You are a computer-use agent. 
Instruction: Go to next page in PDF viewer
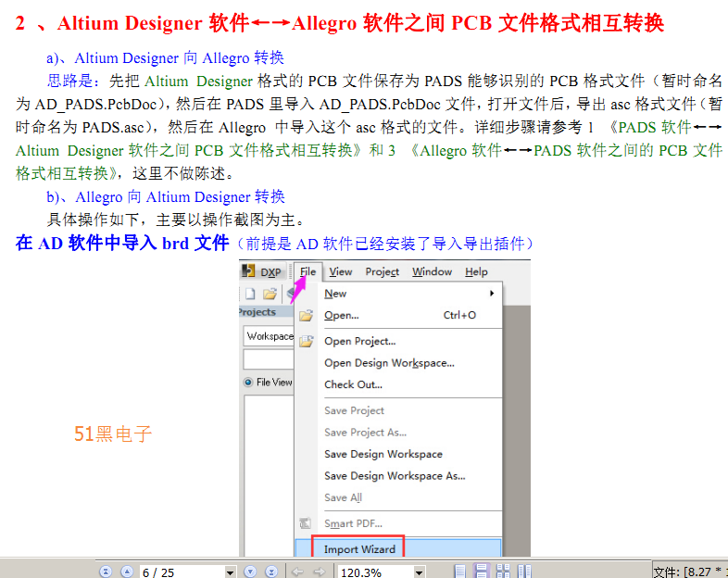coord(250,572)
